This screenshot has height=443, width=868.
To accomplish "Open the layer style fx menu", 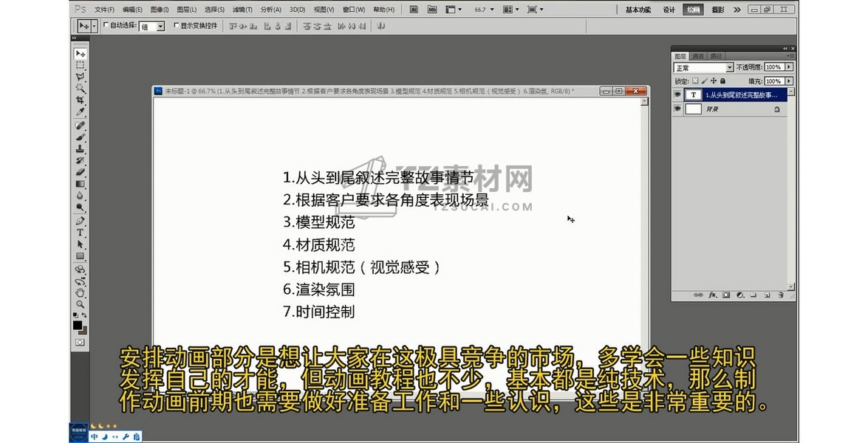I will pyautogui.click(x=713, y=295).
